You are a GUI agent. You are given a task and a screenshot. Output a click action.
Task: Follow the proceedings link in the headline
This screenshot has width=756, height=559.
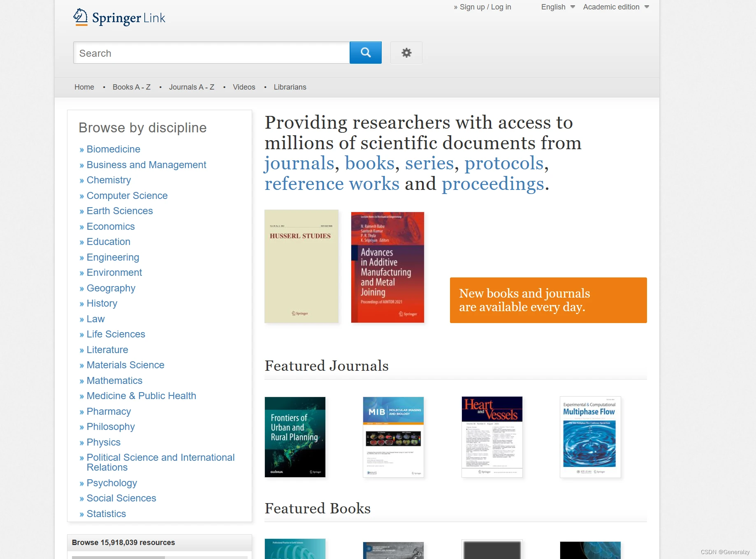[493, 184]
